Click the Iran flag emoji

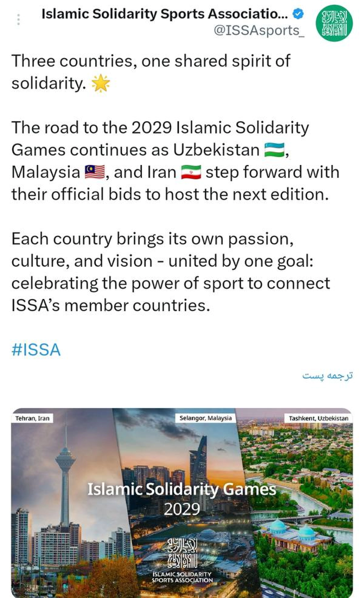(x=191, y=172)
